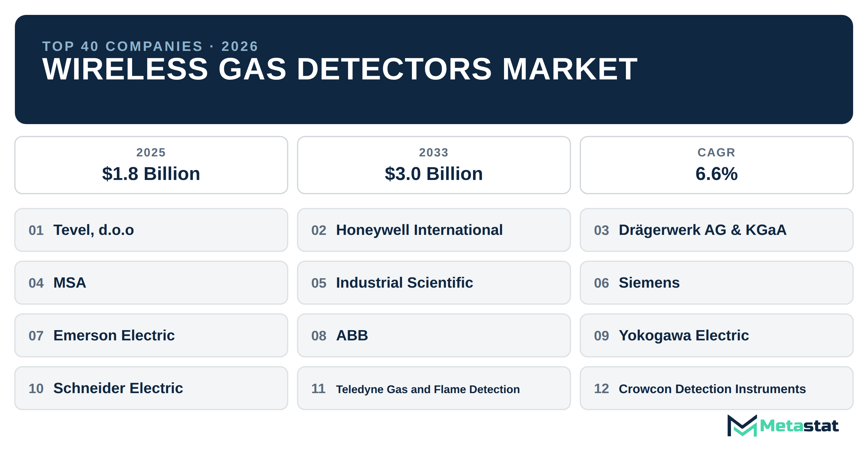Click the MSA company name
Image resolution: width=868 pixels, height=453 pixels.
[x=70, y=283]
